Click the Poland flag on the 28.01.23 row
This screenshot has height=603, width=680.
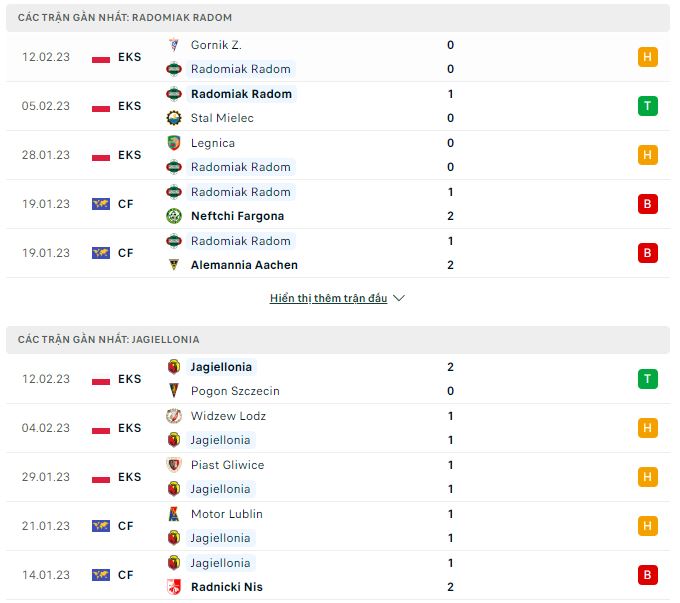101,155
